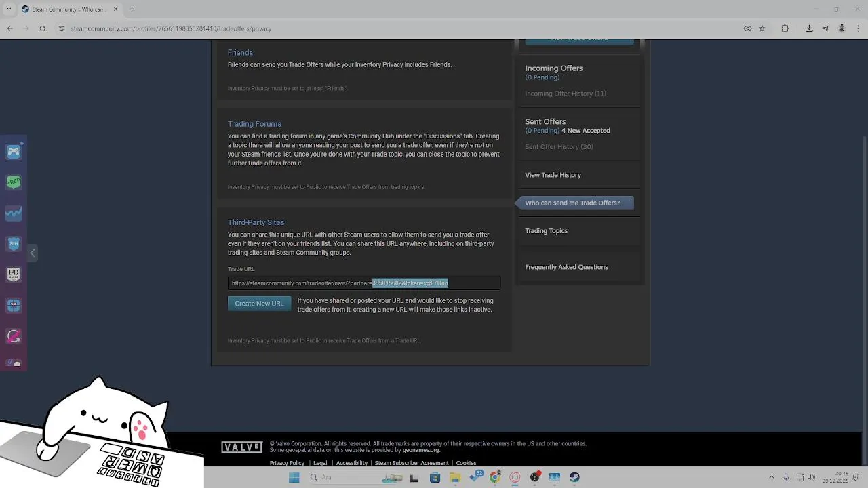Open Incoming Offers link
Screen dimensions: 868x488
coord(553,68)
